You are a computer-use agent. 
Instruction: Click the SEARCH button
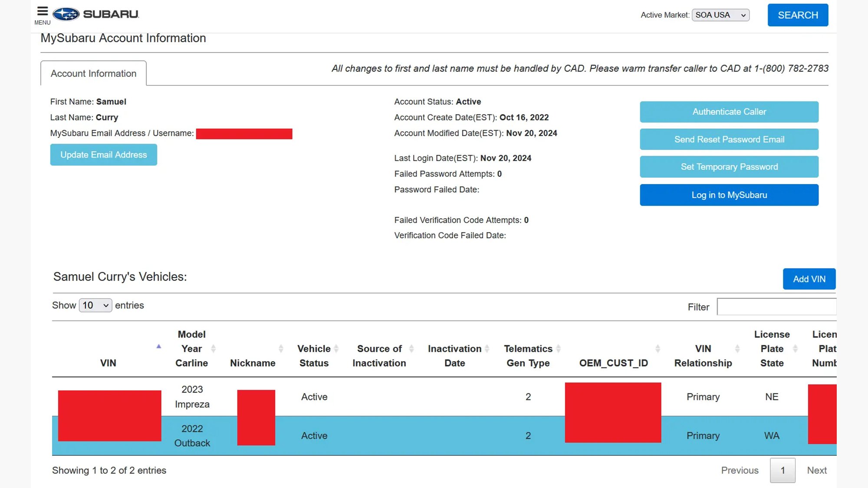pyautogui.click(x=798, y=15)
